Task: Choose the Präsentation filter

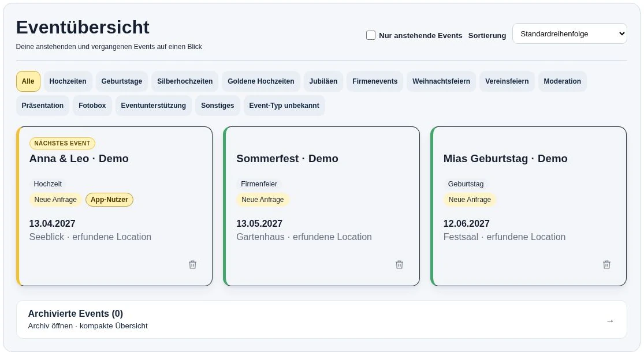Action: tap(43, 106)
